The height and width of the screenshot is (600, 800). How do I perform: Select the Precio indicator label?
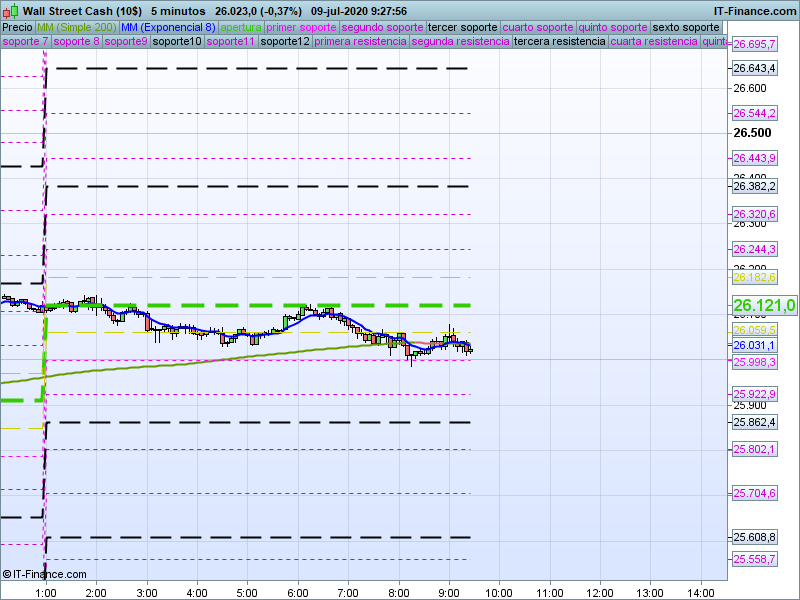point(17,27)
